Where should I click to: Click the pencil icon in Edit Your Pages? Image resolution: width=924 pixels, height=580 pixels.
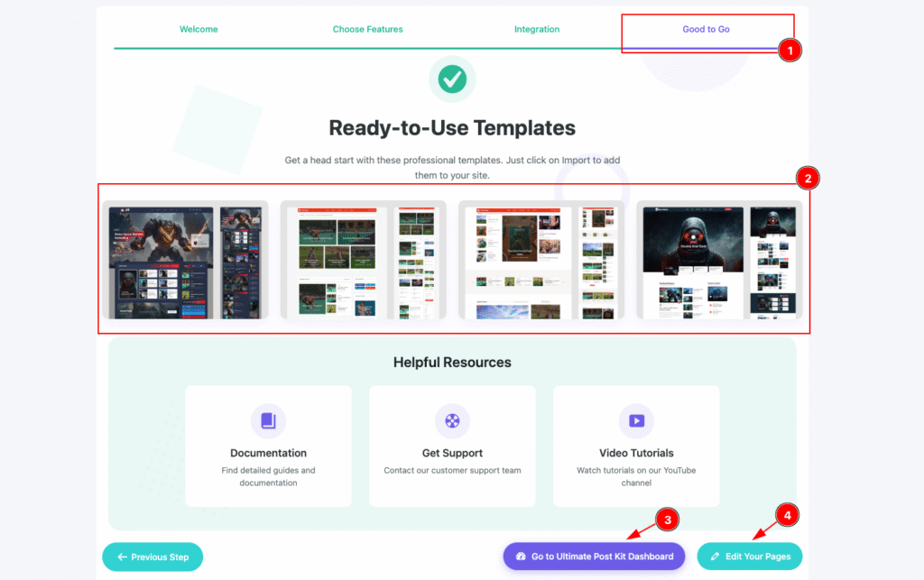point(716,557)
